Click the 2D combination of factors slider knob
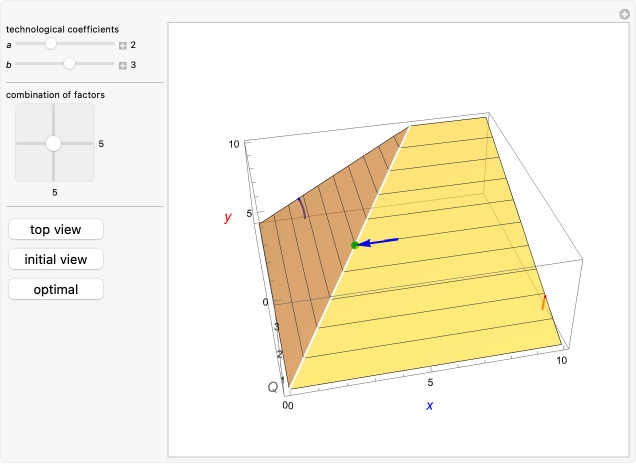Image resolution: width=636 pixels, height=464 pixels. [x=54, y=143]
